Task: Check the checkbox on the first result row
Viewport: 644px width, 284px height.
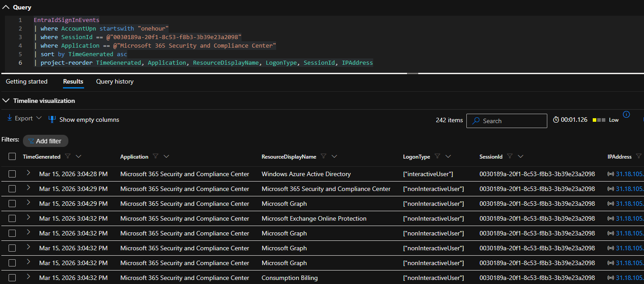Action: (12, 174)
